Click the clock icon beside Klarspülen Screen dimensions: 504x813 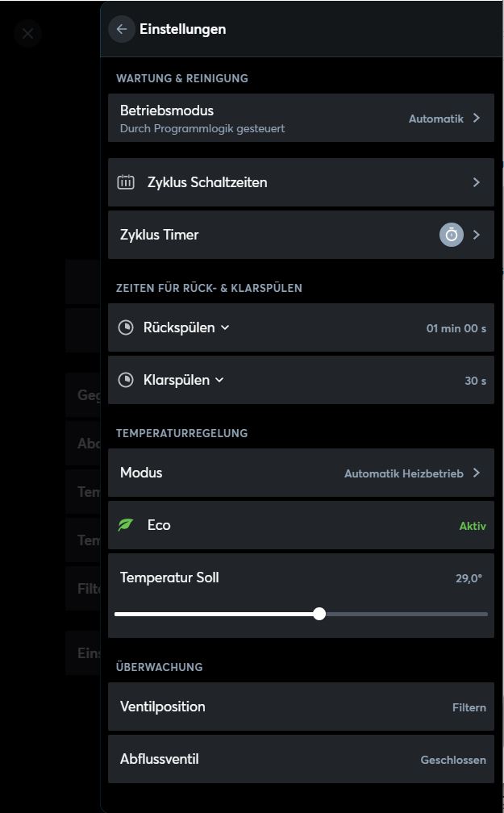126,380
